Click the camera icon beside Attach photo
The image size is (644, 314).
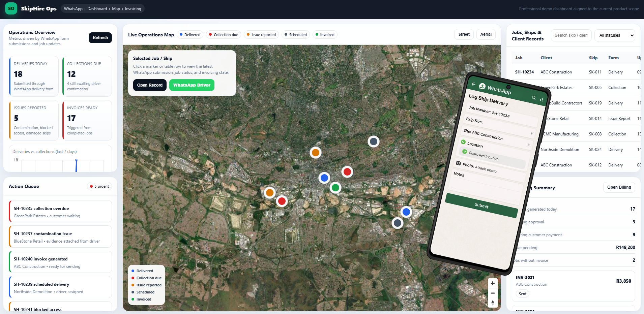tap(459, 163)
